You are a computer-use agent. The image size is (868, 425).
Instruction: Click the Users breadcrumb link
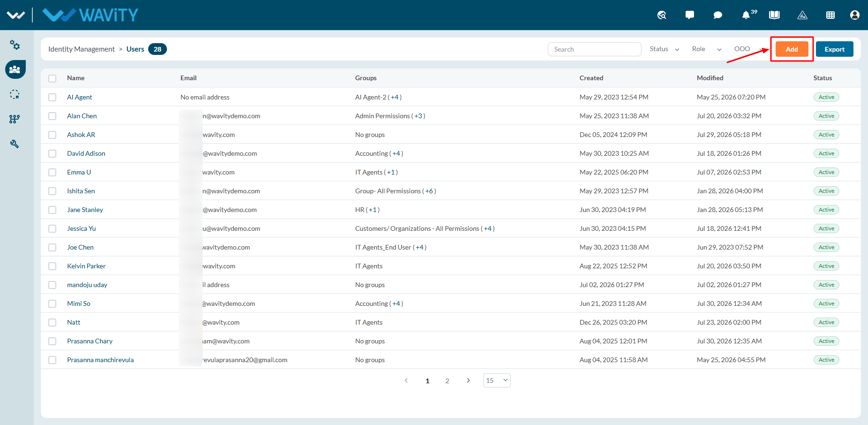tap(135, 49)
